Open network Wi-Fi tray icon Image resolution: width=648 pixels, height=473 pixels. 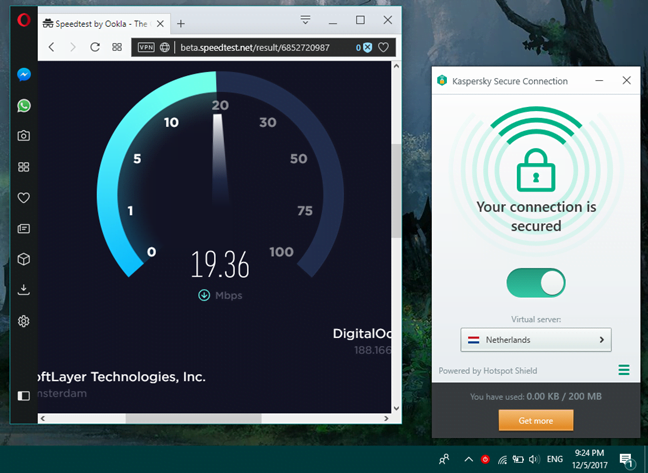[x=502, y=459]
